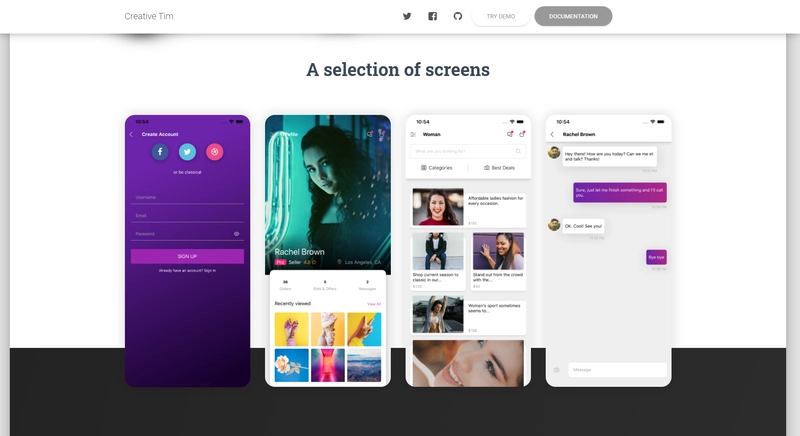
Task: Switch to the Categories tab
Action: point(437,168)
